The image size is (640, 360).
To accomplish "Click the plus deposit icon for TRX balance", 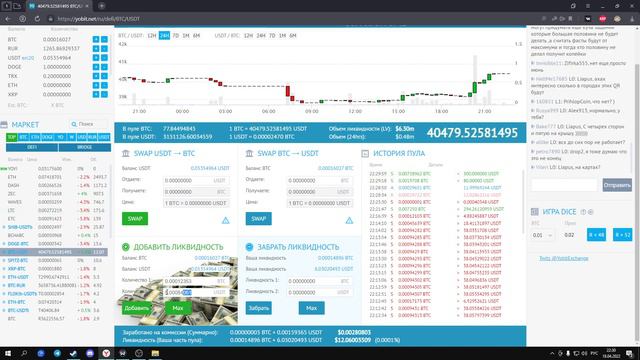I will pos(96,76).
